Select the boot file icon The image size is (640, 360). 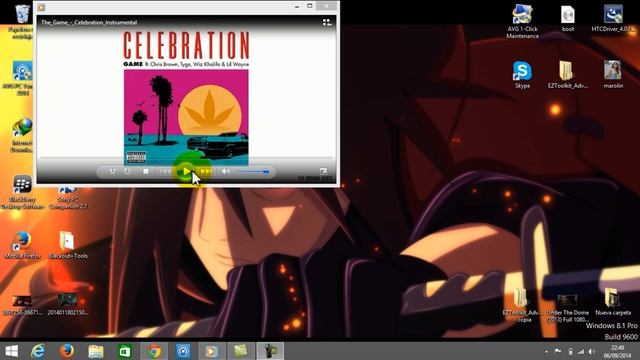tap(568, 19)
